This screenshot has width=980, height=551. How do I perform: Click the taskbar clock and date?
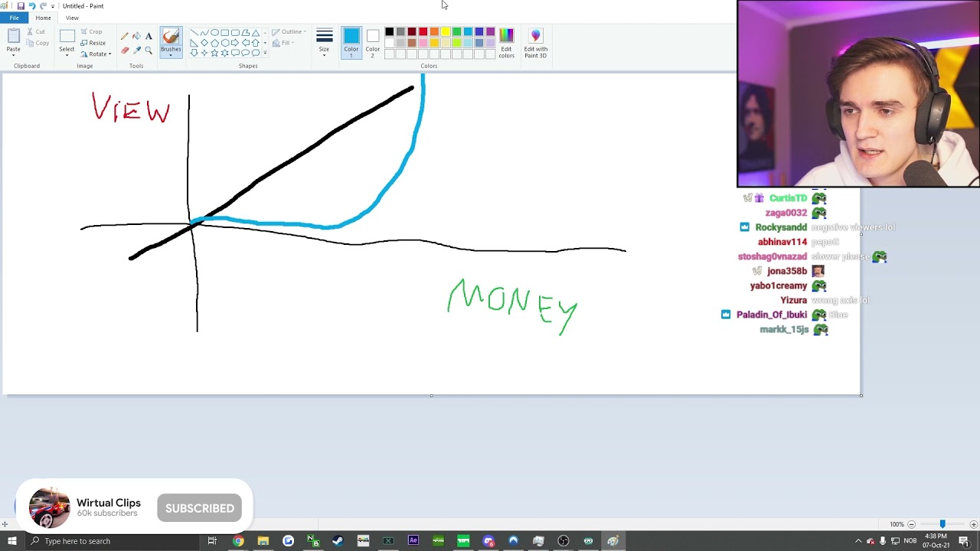[x=936, y=541]
